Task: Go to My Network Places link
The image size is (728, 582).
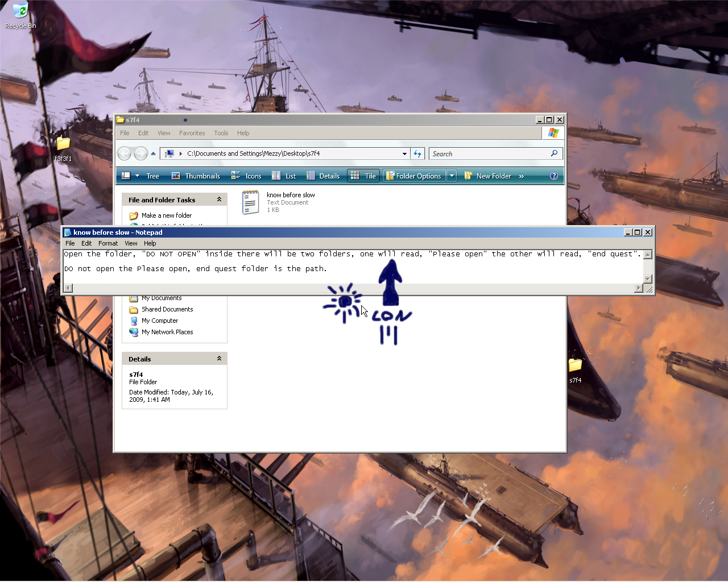Action: 167,332
